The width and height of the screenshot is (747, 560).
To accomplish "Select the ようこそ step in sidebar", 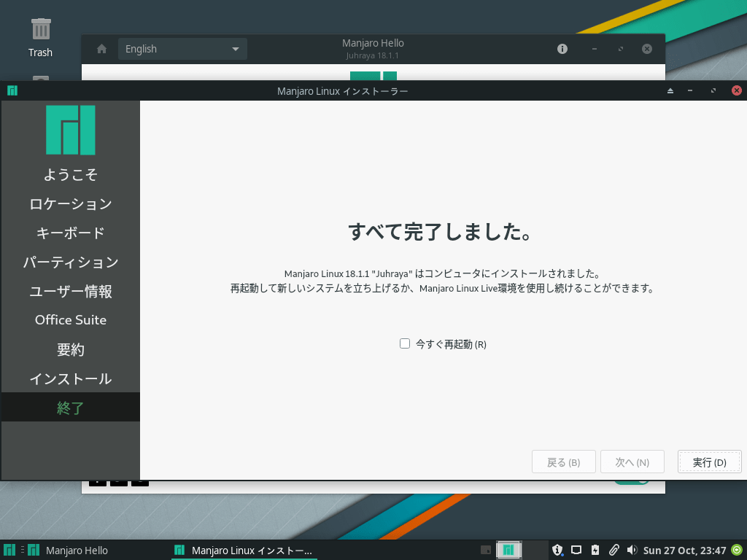I will [x=70, y=174].
